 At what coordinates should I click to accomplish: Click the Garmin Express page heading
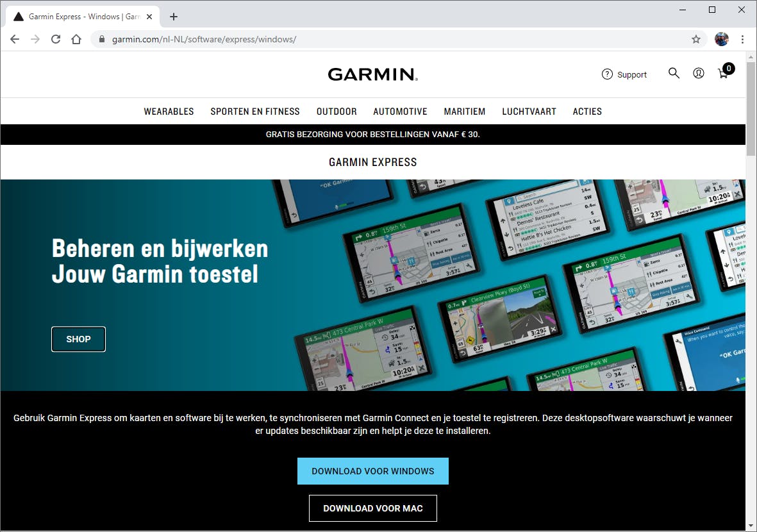tap(372, 162)
